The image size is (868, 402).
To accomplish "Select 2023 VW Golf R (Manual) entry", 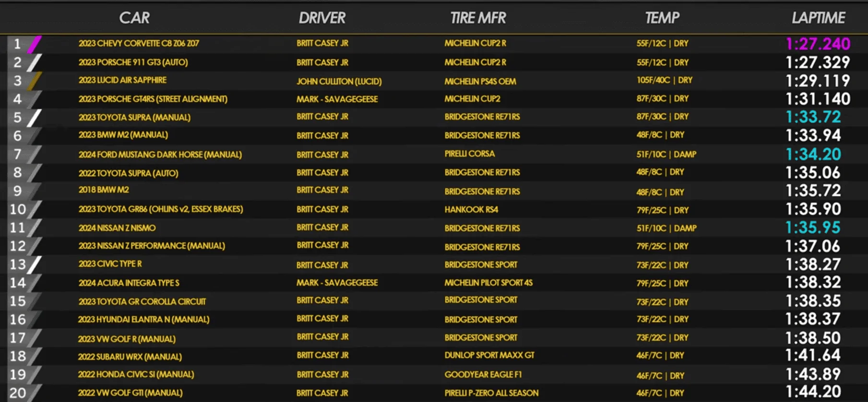I will pos(127,339).
